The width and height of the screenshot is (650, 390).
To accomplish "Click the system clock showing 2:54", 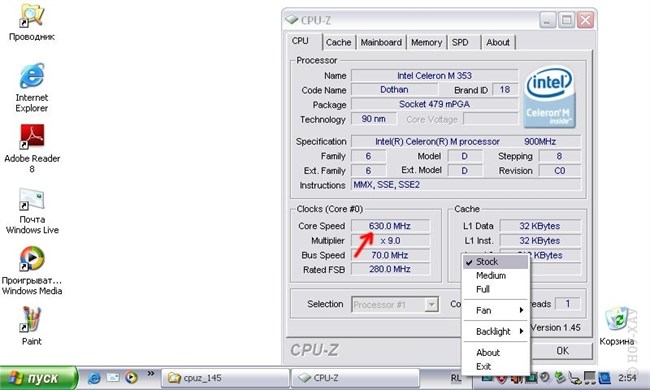I will (627, 378).
